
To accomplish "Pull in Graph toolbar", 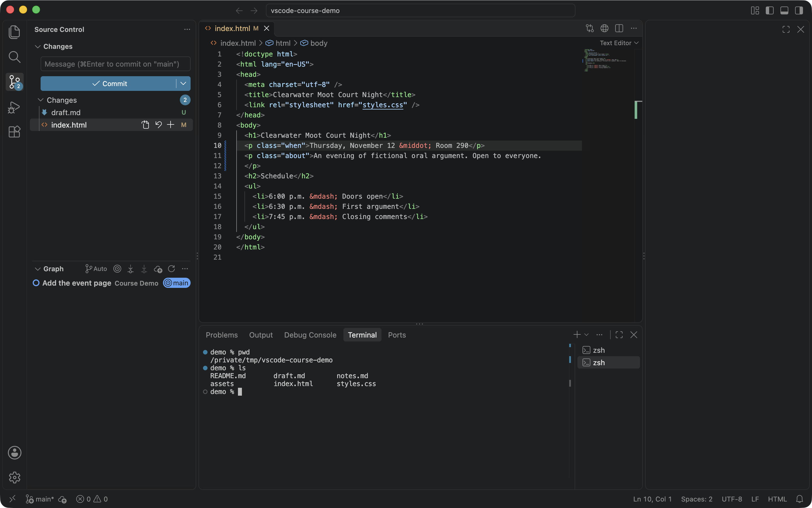I will point(144,269).
